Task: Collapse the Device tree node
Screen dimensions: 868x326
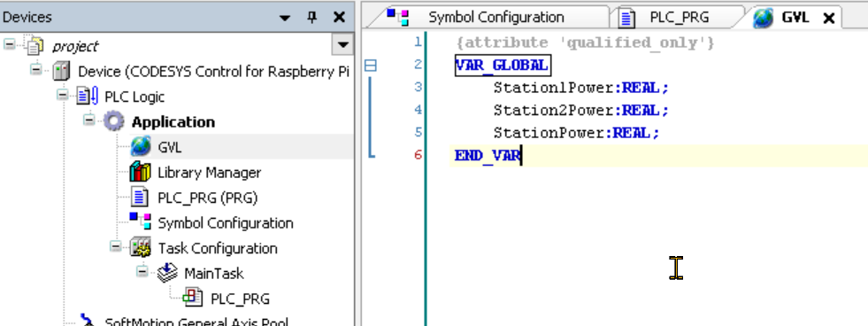Action: tap(36, 69)
